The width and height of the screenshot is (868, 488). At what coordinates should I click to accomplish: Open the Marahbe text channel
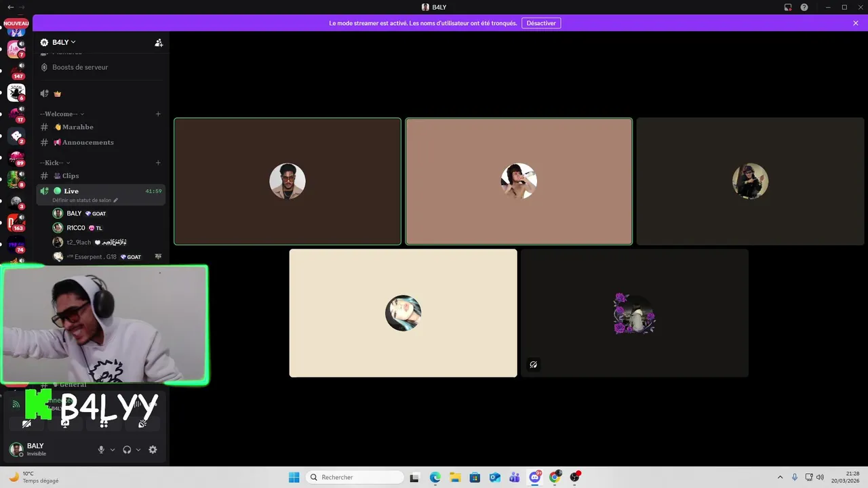point(77,127)
